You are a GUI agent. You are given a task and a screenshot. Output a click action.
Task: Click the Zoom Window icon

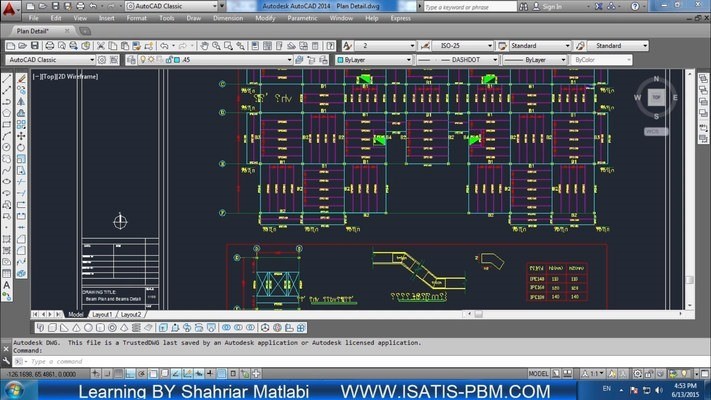coord(228,46)
